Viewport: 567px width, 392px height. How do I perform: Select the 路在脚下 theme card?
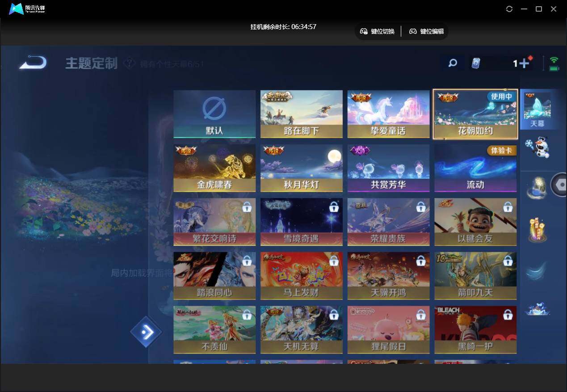(x=302, y=114)
